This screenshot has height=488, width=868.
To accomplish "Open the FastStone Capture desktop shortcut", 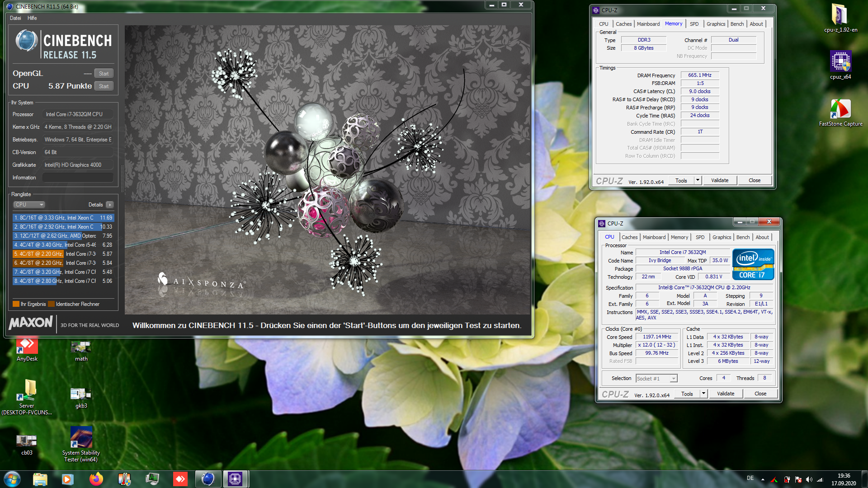I will click(840, 113).
